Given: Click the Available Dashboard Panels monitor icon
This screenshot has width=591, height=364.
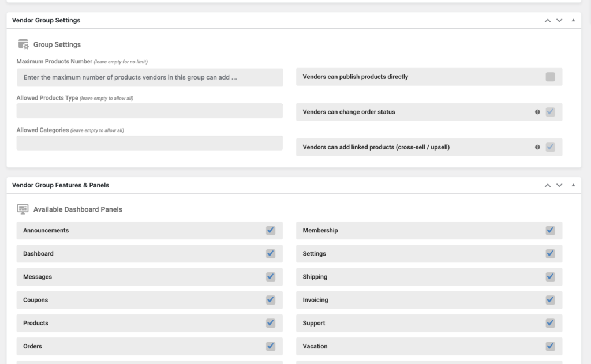Looking at the screenshot, I should (23, 209).
